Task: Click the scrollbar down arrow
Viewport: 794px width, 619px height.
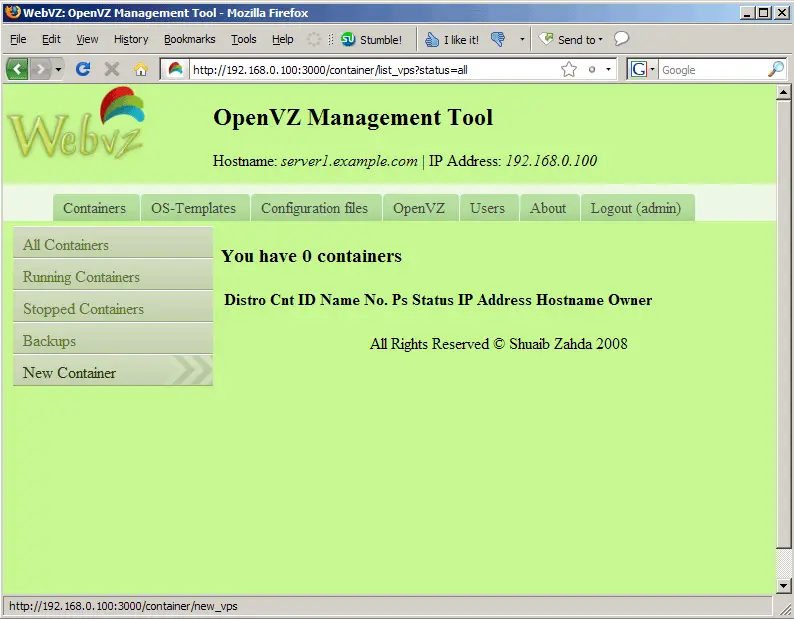Action: (783, 586)
